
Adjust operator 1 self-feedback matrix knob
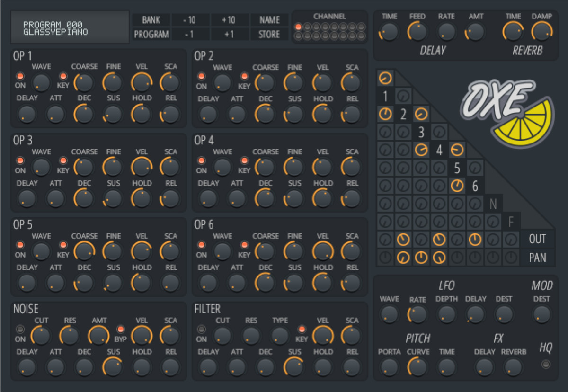click(385, 77)
